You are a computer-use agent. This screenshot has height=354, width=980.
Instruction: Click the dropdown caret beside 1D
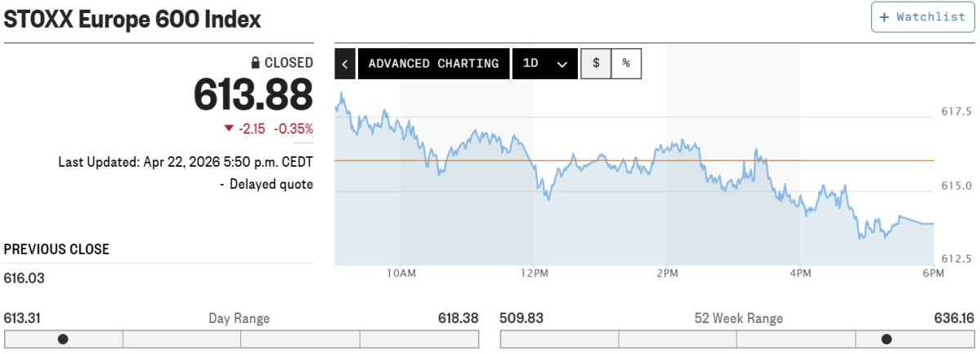[562, 65]
